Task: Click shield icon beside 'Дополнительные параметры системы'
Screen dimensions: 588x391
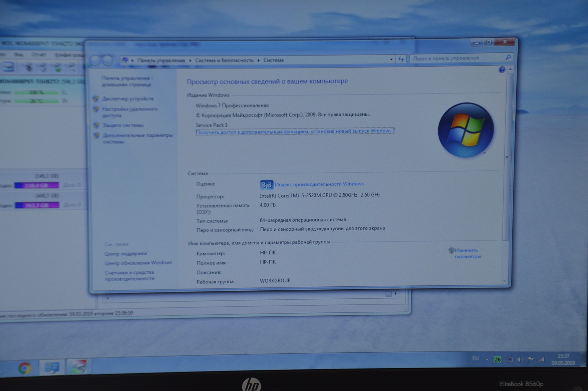Action: pos(96,135)
